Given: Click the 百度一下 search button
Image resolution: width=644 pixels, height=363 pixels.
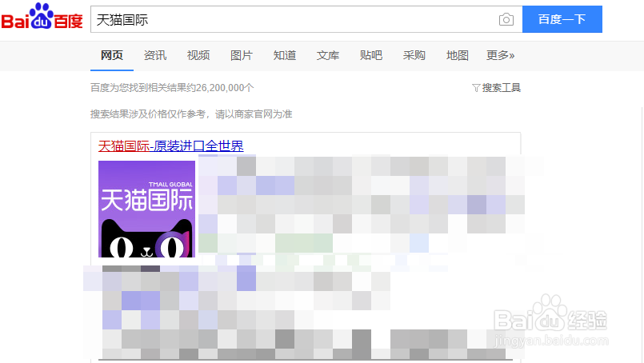Looking at the screenshot, I should (562, 19).
